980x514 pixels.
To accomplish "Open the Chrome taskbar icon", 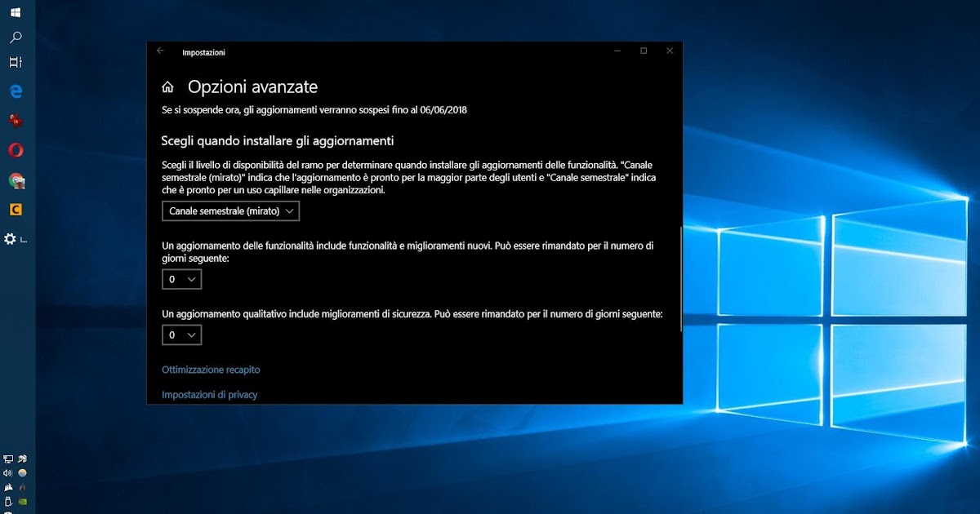I will 16,180.
